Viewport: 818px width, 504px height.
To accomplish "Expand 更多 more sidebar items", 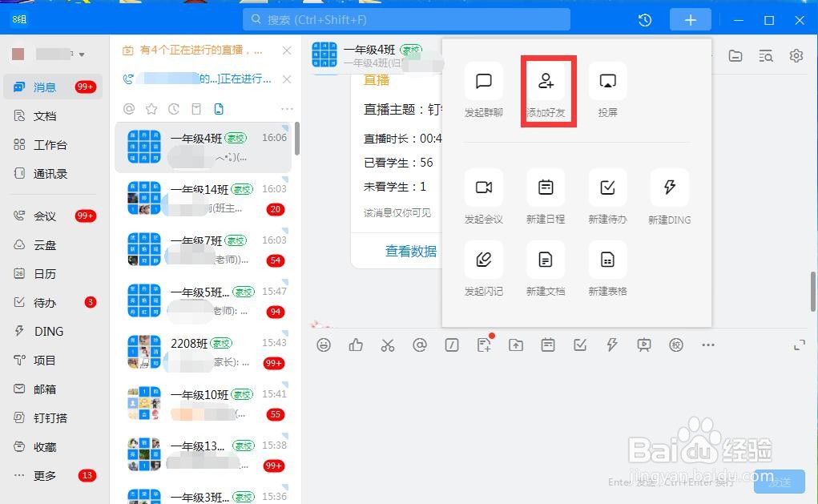I will 53,475.
